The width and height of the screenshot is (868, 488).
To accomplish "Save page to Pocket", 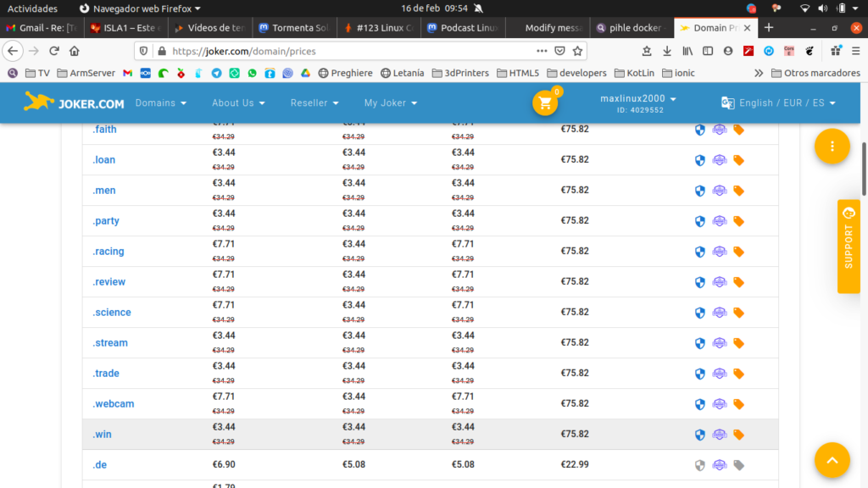I will click(559, 51).
